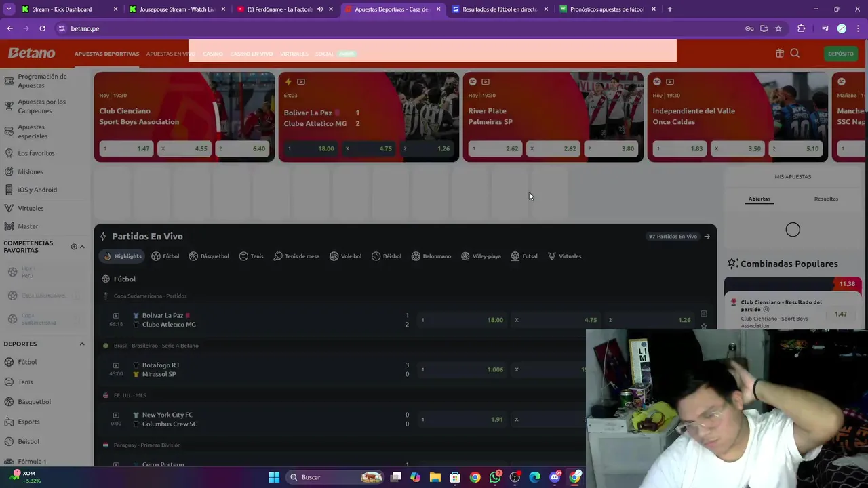Collapse the Competencias Favoritas section
The height and width of the screenshot is (488, 868).
(x=82, y=247)
